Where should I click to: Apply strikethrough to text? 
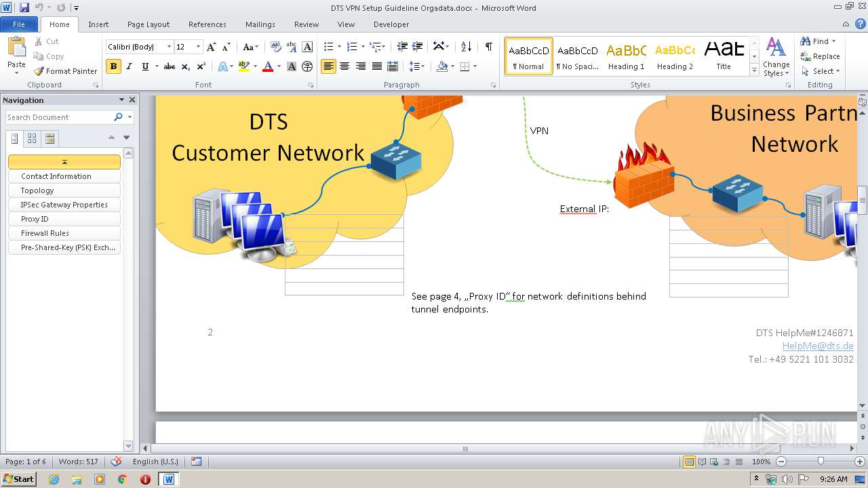pyautogui.click(x=170, y=66)
